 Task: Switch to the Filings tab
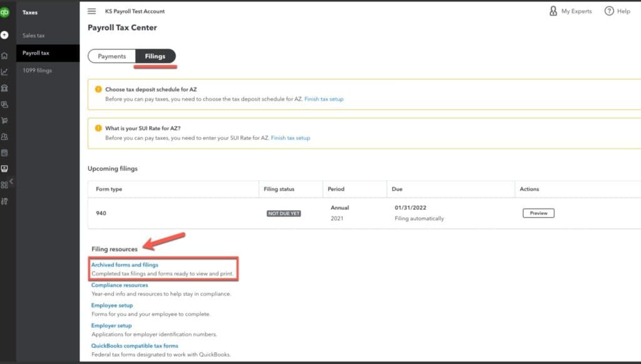click(x=155, y=56)
